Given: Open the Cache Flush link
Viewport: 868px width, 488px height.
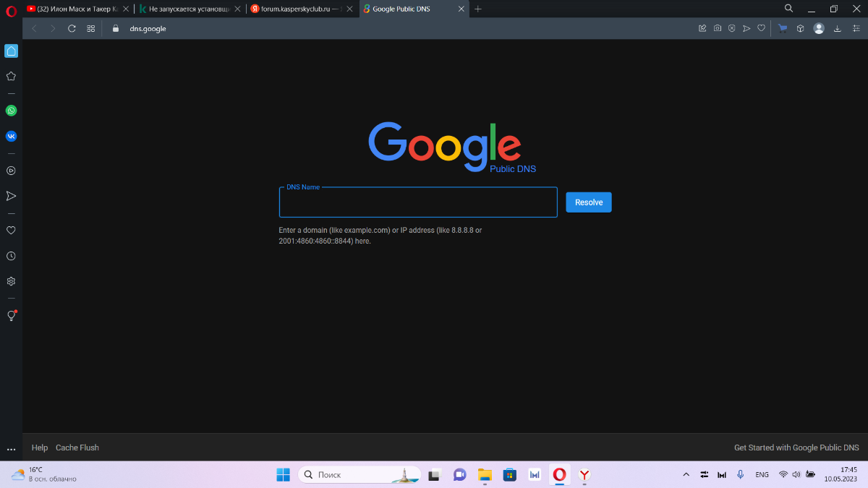Looking at the screenshot, I should 77,448.
